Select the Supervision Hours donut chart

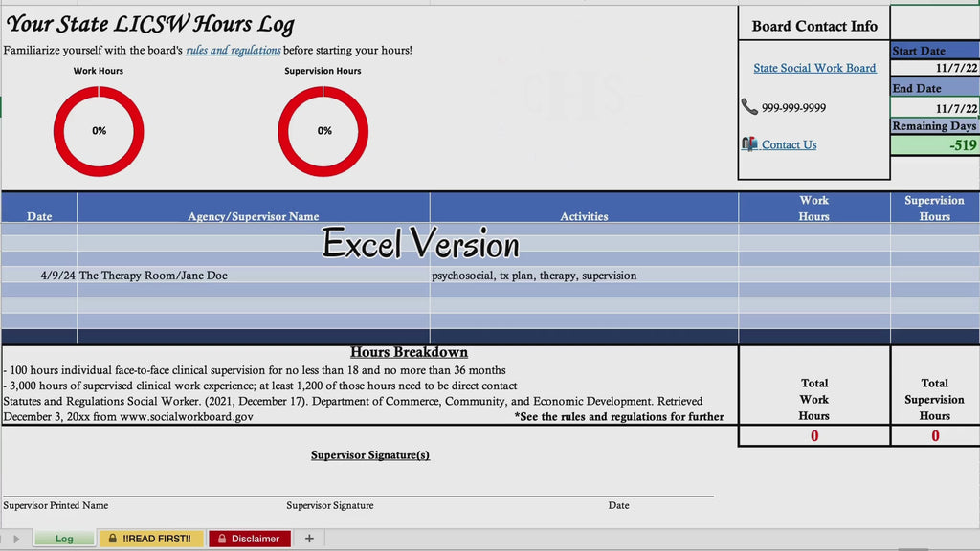click(323, 131)
